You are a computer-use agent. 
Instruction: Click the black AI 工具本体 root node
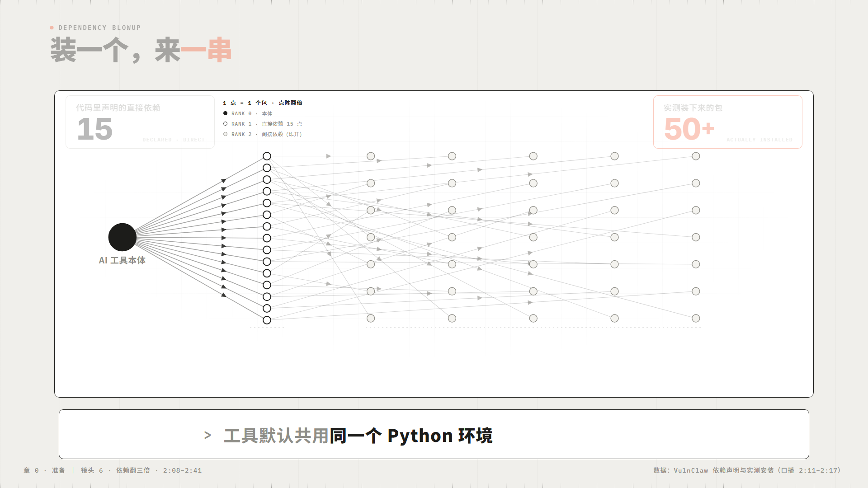click(122, 237)
